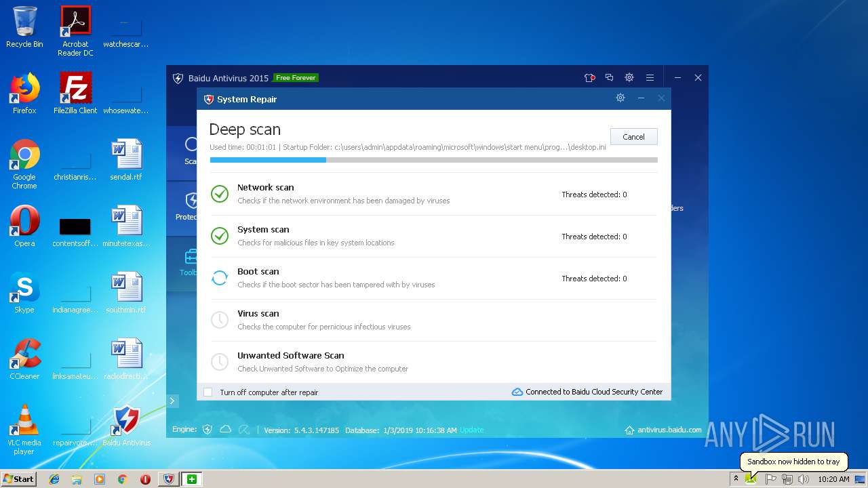The height and width of the screenshot is (488, 868).
Task: Open VLC media player desktop shortcut
Action: [24, 430]
